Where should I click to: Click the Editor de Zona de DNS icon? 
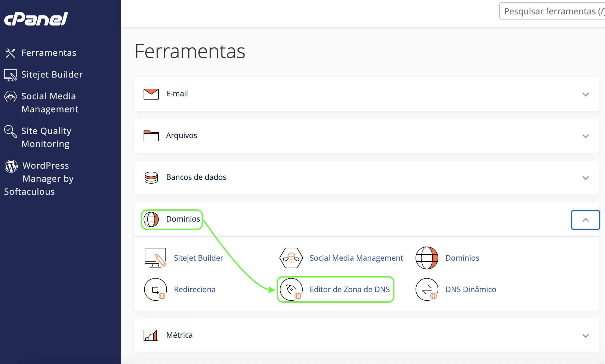[291, 289]
